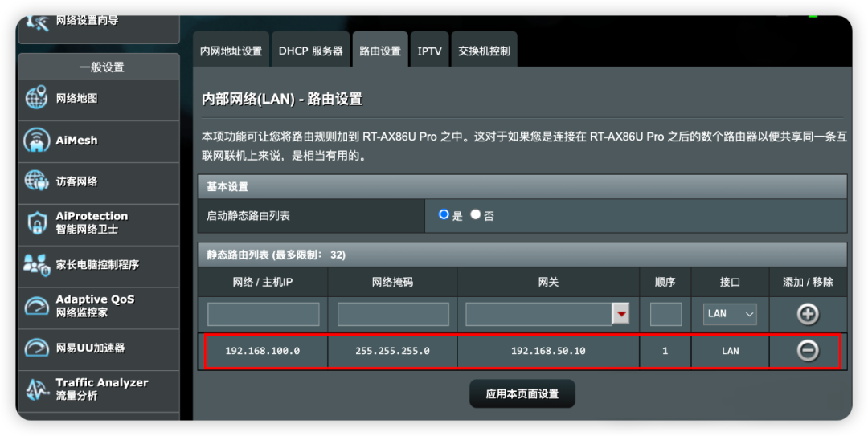Switch to the 交换机控制 tab

click(484, 51)
